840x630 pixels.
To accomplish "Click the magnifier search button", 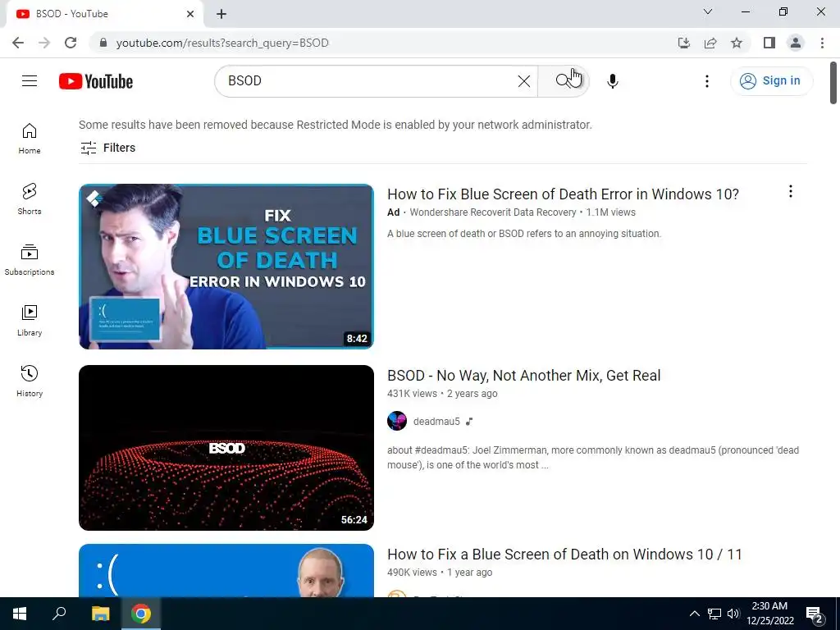I will (x=564, y=81).
